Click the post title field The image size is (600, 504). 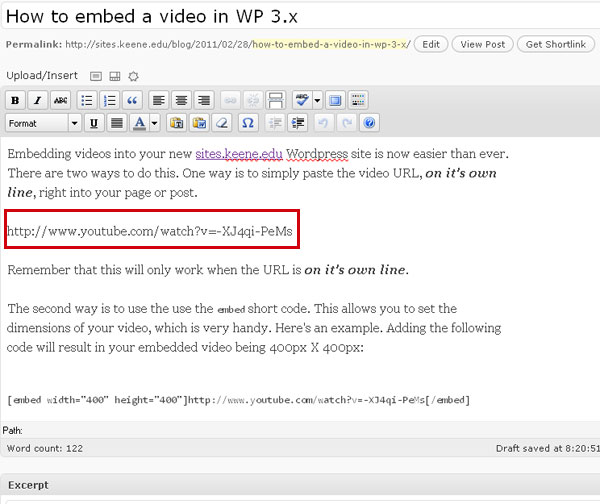coord(301,16)
